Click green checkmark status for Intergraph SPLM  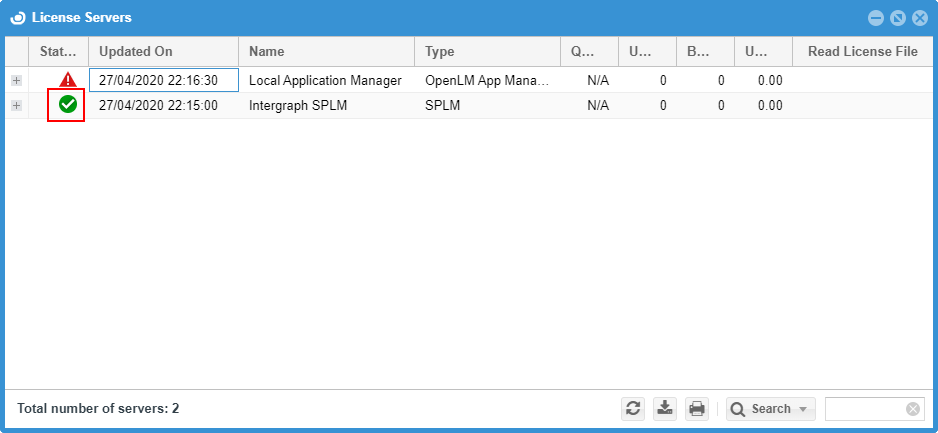(67, 105)
